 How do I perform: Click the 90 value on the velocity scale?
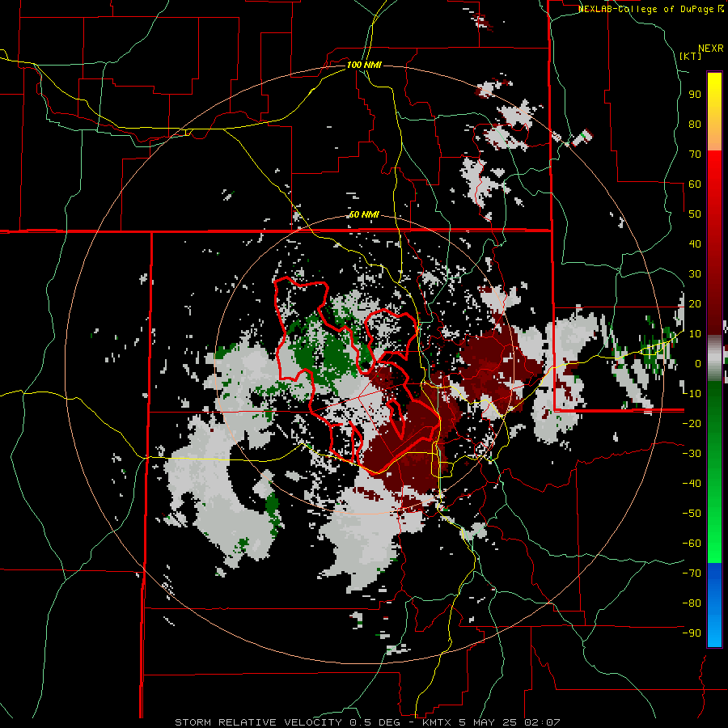tap(695, 95)
